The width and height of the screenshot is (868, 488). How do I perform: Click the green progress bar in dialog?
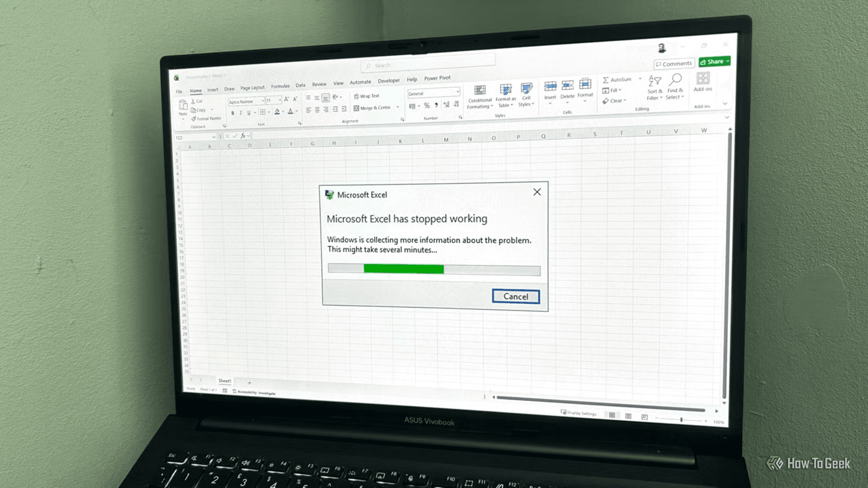(x=404, y=269)
